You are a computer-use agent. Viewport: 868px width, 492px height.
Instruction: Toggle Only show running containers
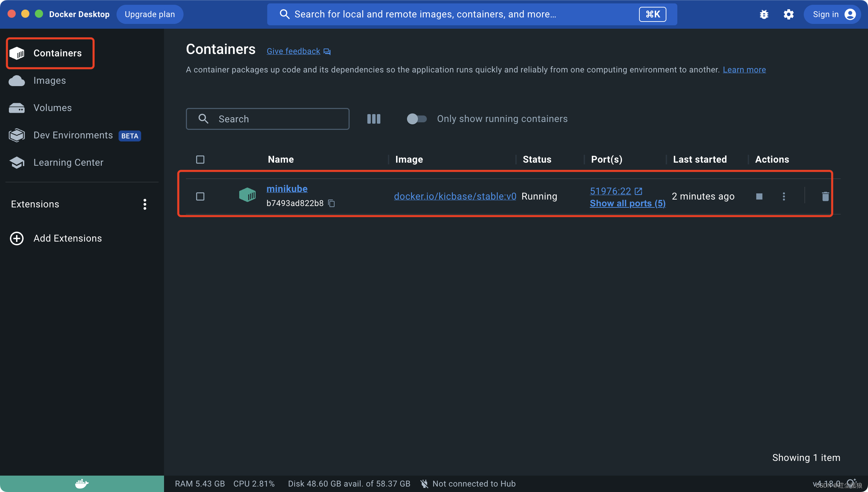coord(417,119)
